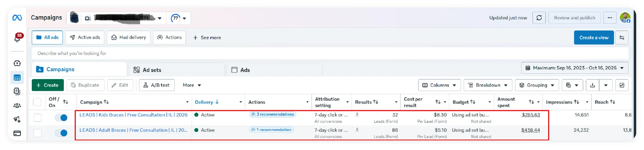Click Kids Braces results download icon
This screenshot has height=150, width=644.
point(357,115)
